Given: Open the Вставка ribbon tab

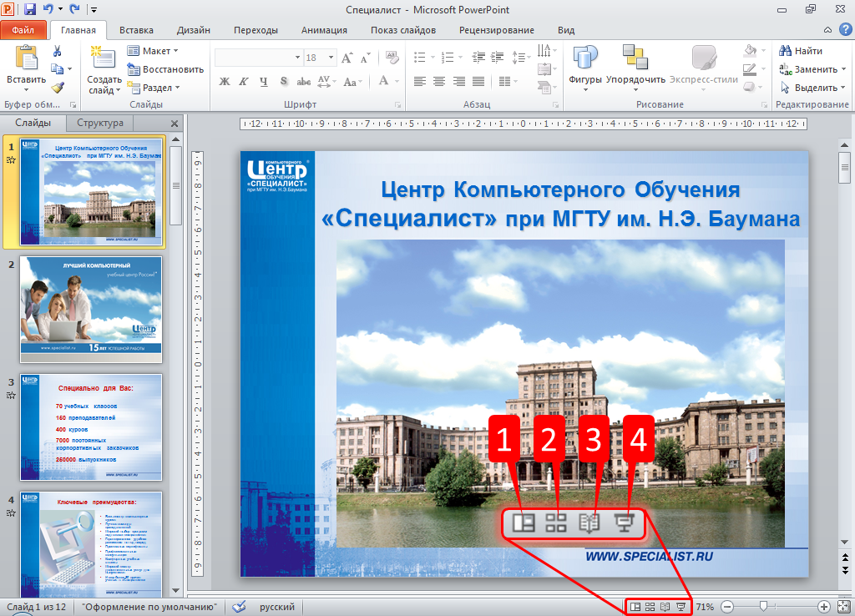Looking at the screenshot, I should [x=136, y=30].
